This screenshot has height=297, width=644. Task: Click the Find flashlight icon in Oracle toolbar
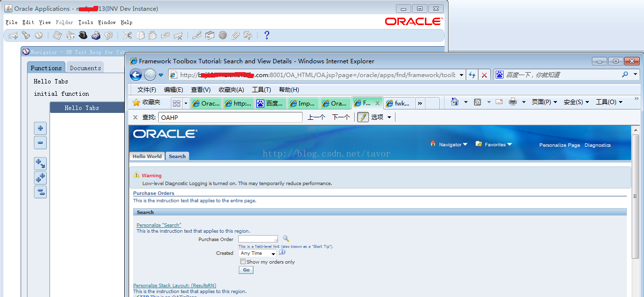click(26, 35)
